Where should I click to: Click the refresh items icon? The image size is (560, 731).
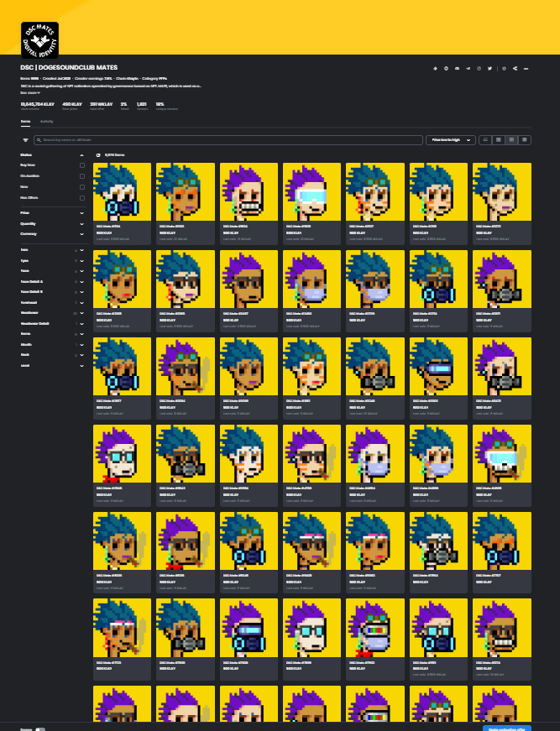pos(98,155)
